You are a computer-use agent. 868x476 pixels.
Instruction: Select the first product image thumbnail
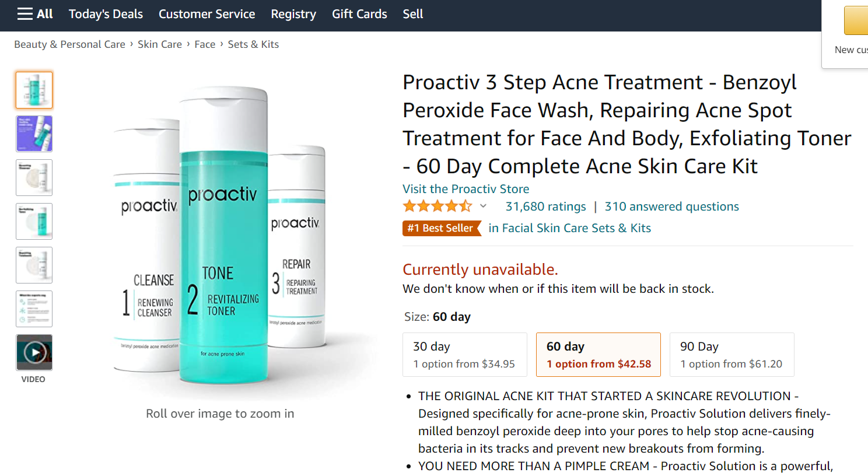34,90
